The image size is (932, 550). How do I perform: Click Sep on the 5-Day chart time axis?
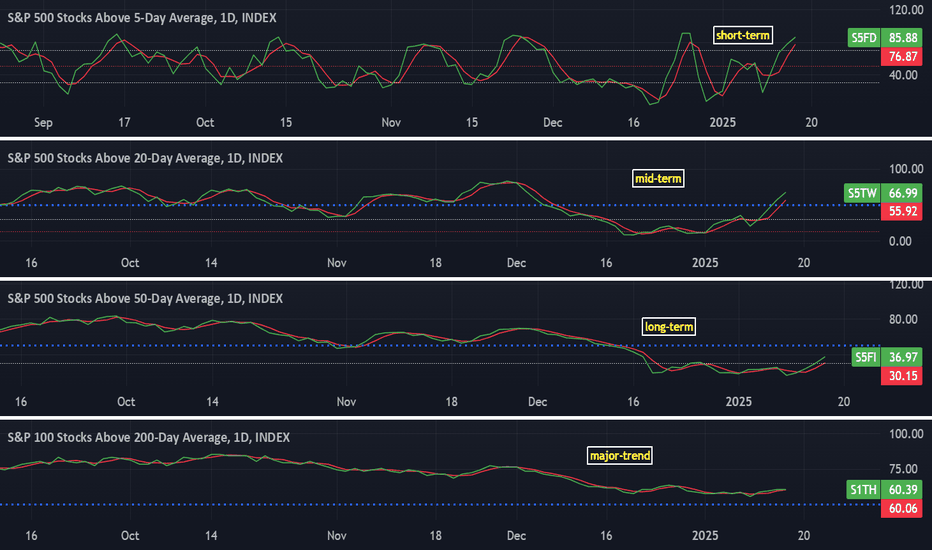click(x=43, y=122)
